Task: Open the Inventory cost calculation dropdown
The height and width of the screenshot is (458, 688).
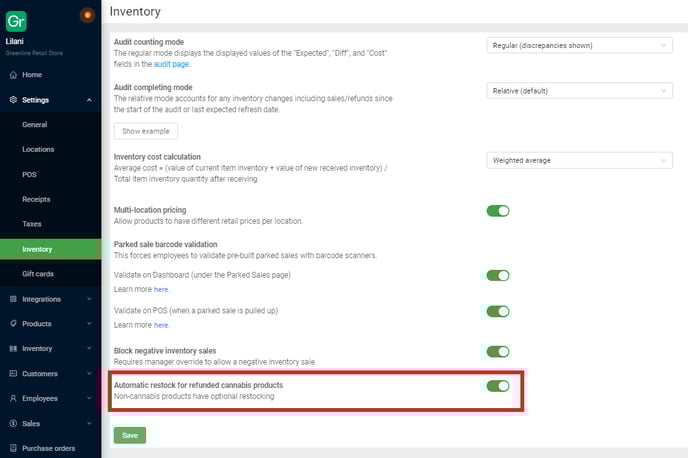Action: click(x=579, y=160)
